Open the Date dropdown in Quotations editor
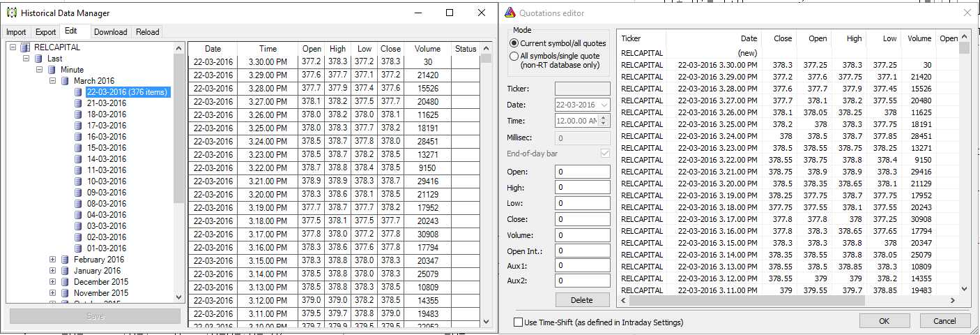 [x=604, y=105]
